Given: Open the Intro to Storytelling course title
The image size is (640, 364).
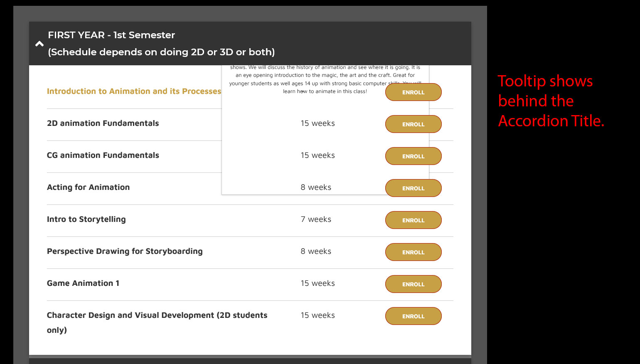Looking at the screenshot, I should [86, 219].
